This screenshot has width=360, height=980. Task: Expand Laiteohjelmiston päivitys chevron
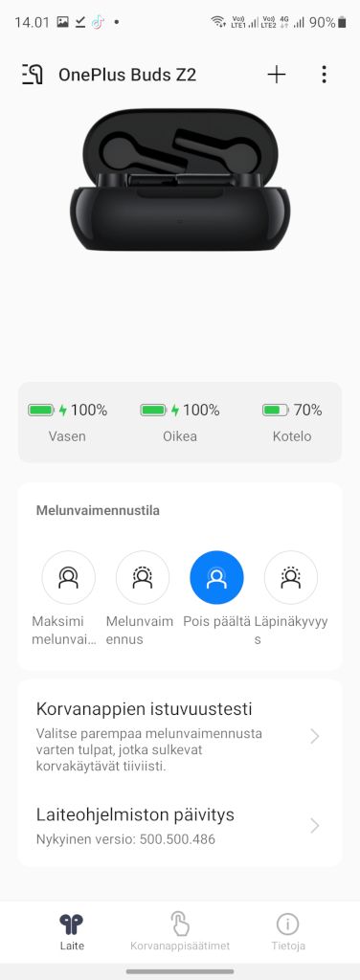[315, 826]
